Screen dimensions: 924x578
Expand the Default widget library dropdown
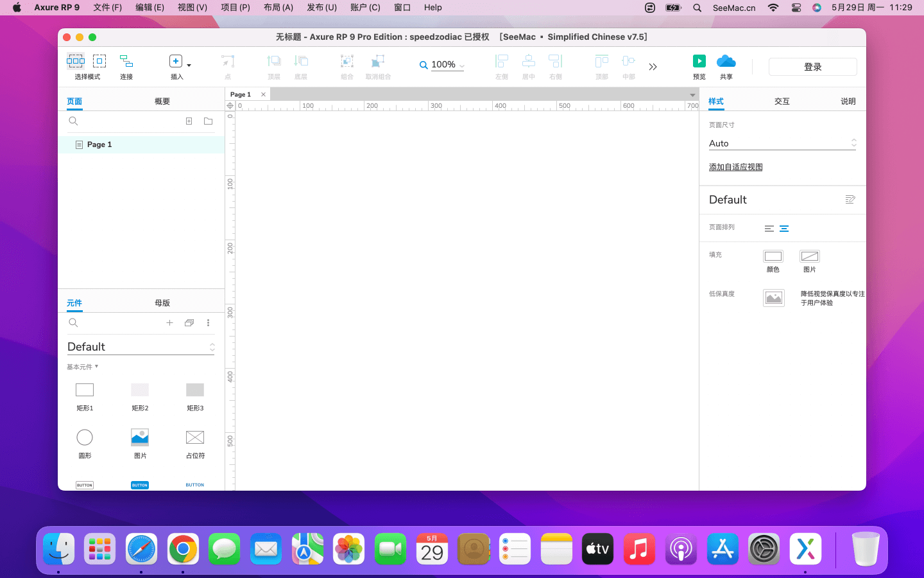[x=141, y=347]
